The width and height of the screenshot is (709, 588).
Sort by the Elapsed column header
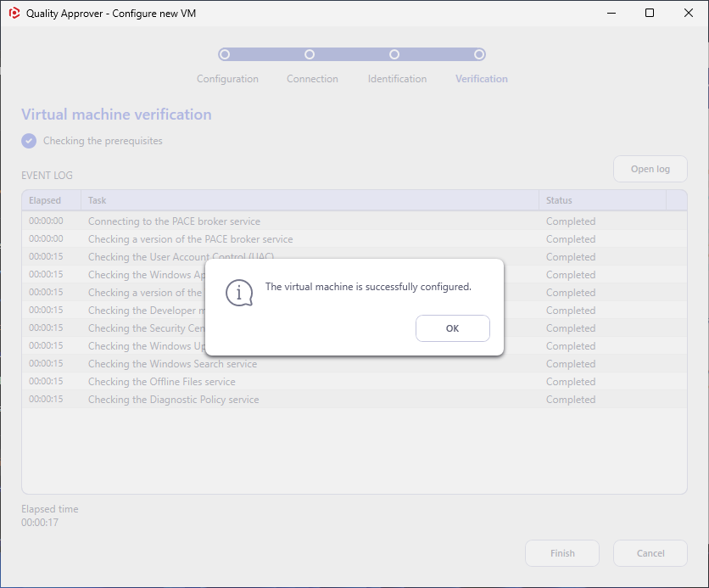point(52,200)
